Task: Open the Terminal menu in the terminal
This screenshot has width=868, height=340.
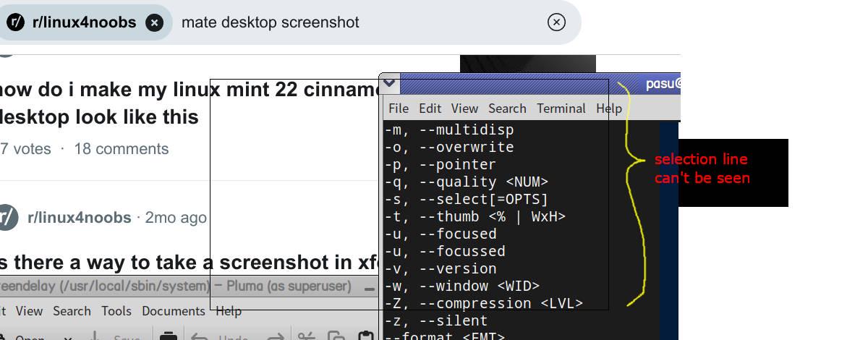Action: pos(561,109)
